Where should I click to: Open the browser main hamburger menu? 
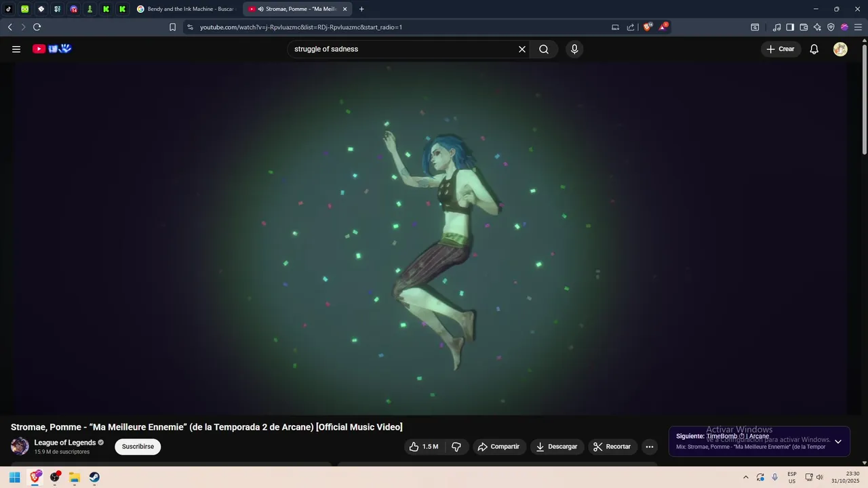click(x=858, y=27)
